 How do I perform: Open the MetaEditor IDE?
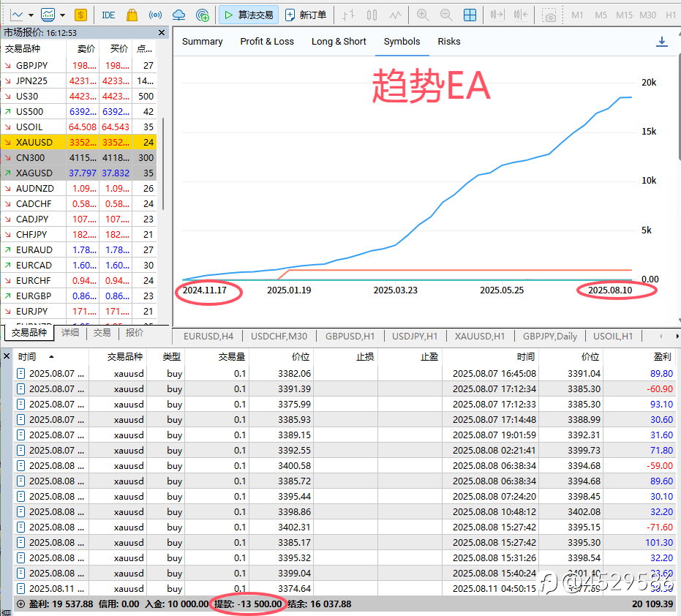[108, 15]
